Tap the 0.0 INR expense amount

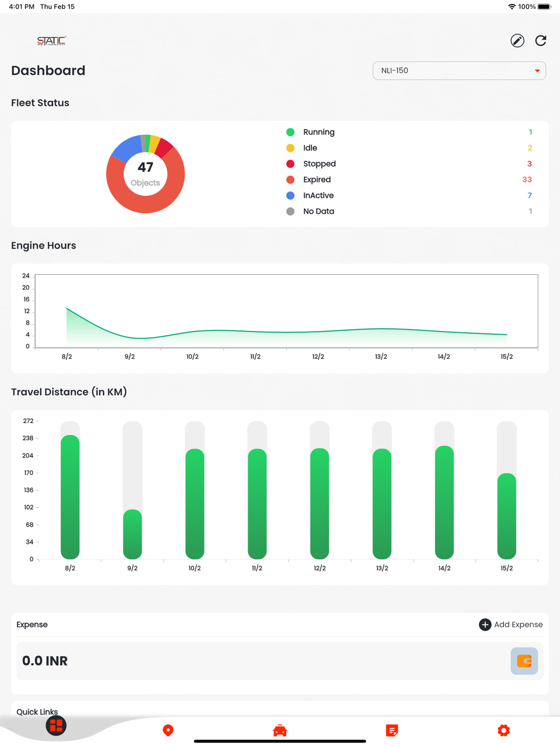45,661
